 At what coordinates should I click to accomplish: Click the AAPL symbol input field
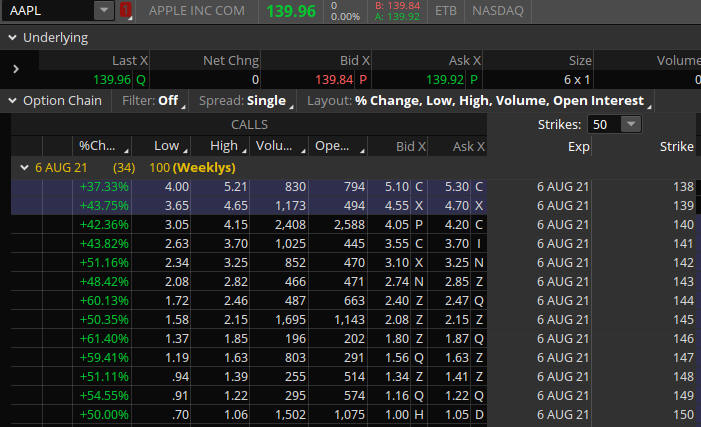point(48,11)
